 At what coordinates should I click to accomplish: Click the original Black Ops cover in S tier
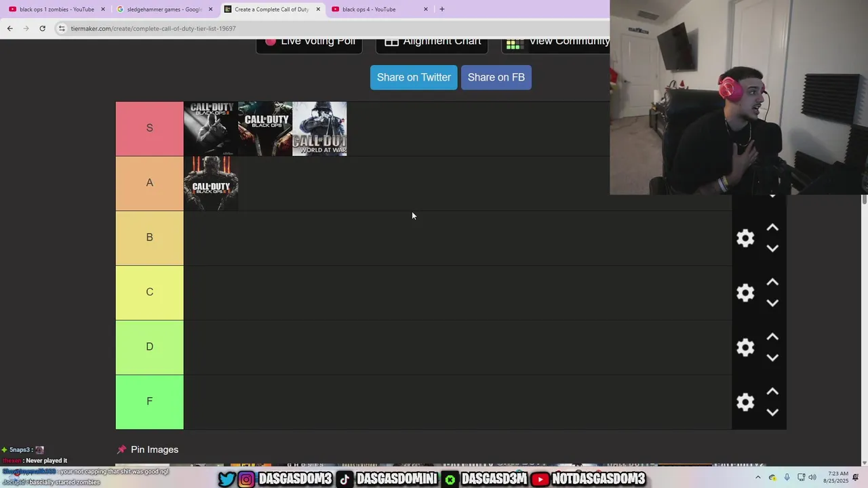(265, 129)
